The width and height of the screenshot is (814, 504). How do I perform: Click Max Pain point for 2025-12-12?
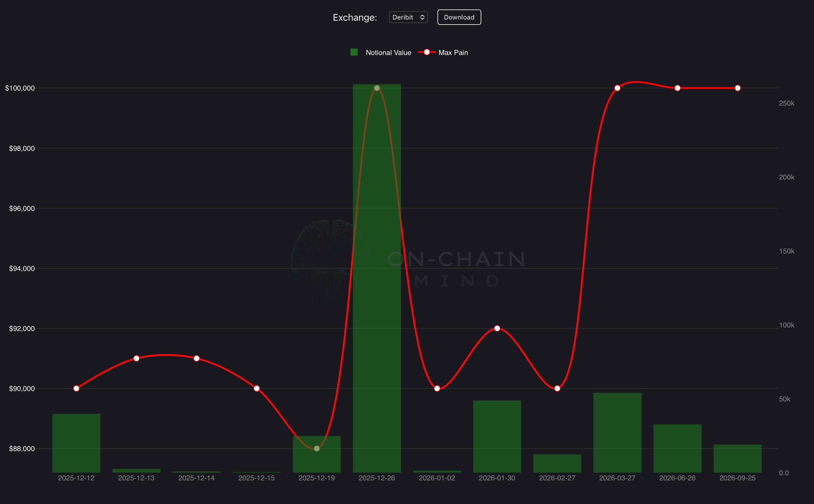(x=76, y=388)
